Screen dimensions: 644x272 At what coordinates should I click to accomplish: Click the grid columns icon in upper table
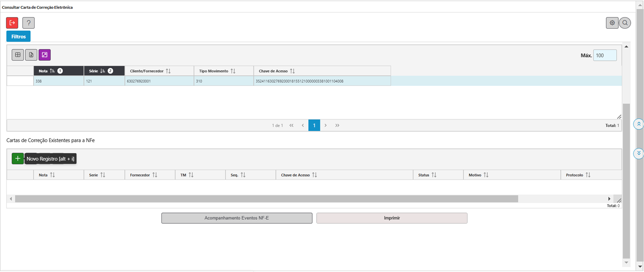18,55
